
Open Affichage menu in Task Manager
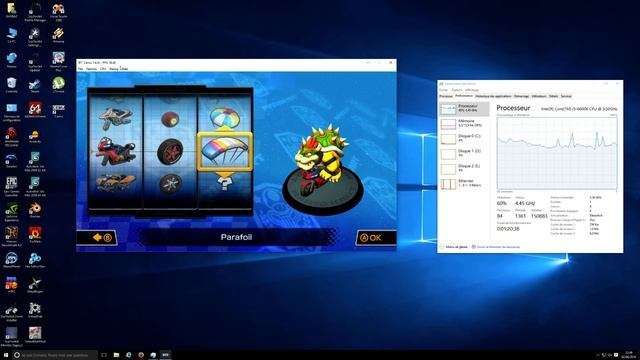pyautogui.click(x=472, y=90)
